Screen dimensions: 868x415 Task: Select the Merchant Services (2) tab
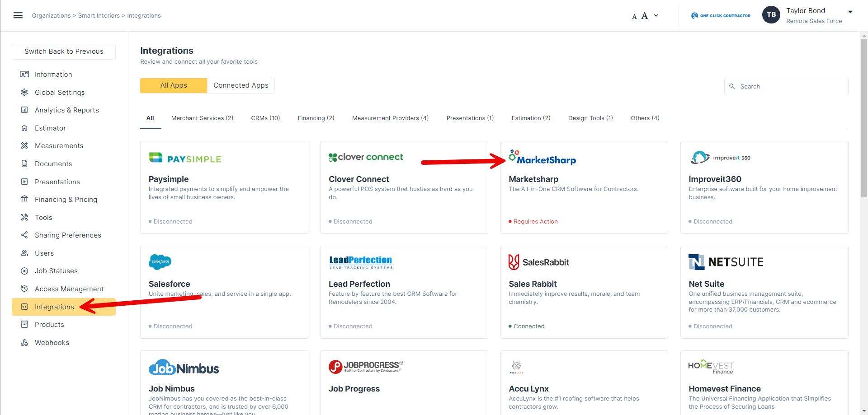point(202,118)
